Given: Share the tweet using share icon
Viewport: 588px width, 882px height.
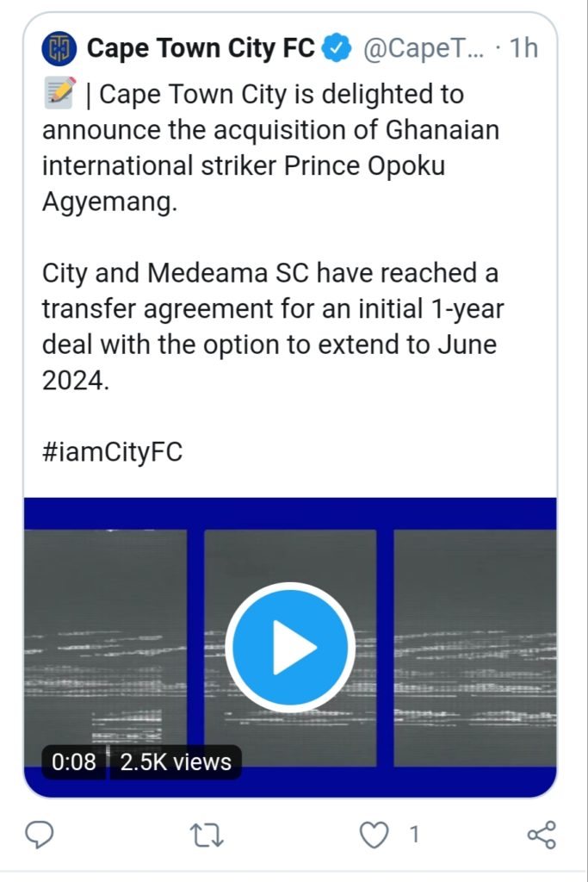Looking at the screenshot, I should tap(541, 834).
